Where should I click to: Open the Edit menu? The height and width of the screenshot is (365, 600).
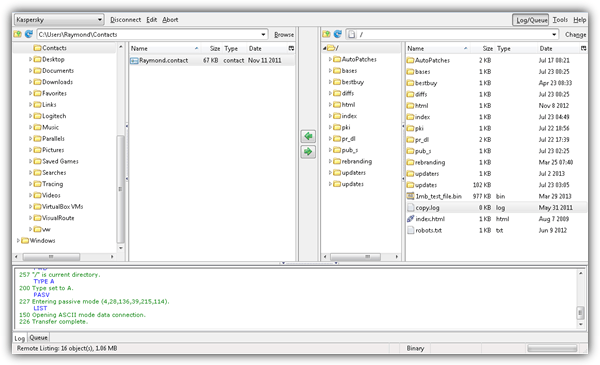tap(152, 20)
